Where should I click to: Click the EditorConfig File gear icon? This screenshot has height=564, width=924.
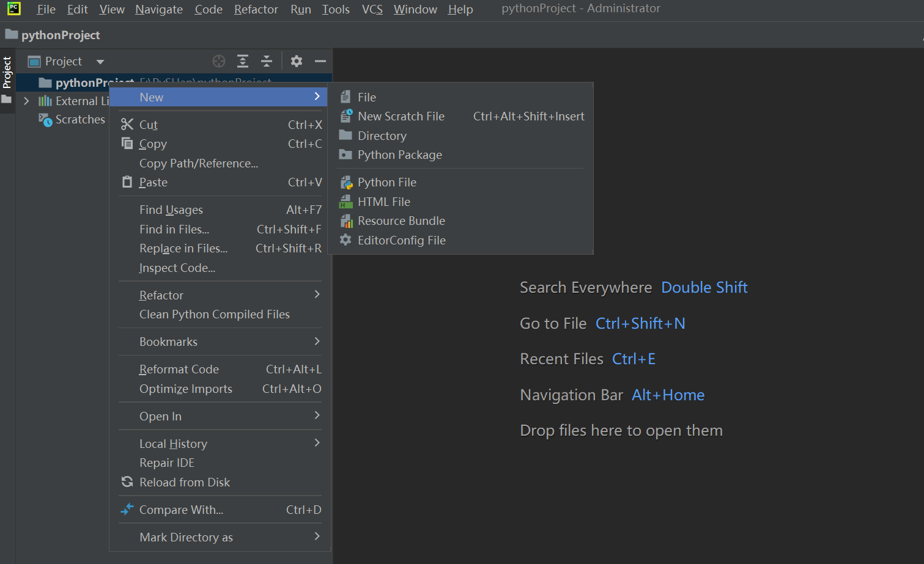tap(346, 240)
